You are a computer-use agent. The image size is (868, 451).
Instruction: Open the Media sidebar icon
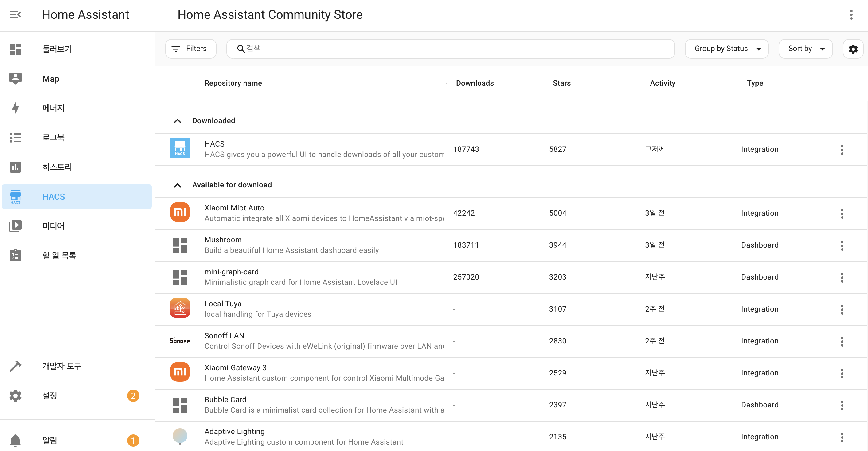tap(15, 226)
